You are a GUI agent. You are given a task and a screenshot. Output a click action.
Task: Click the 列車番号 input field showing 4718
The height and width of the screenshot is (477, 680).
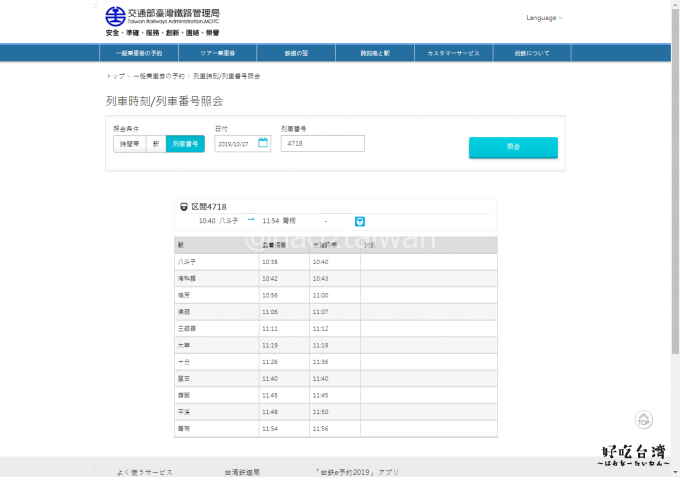click(322, 144)
